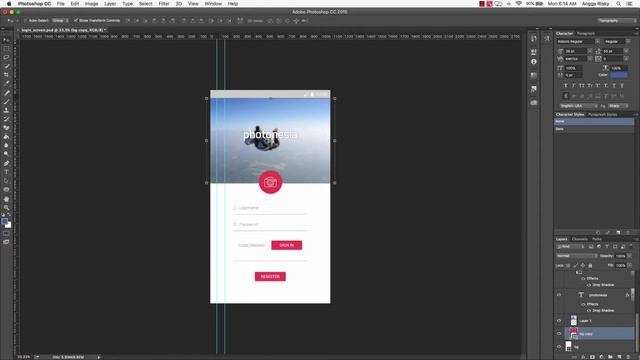Select the Crop tool
Image resolution: width=640 pixels, height=360 pixels.
(x=6, y=75)
